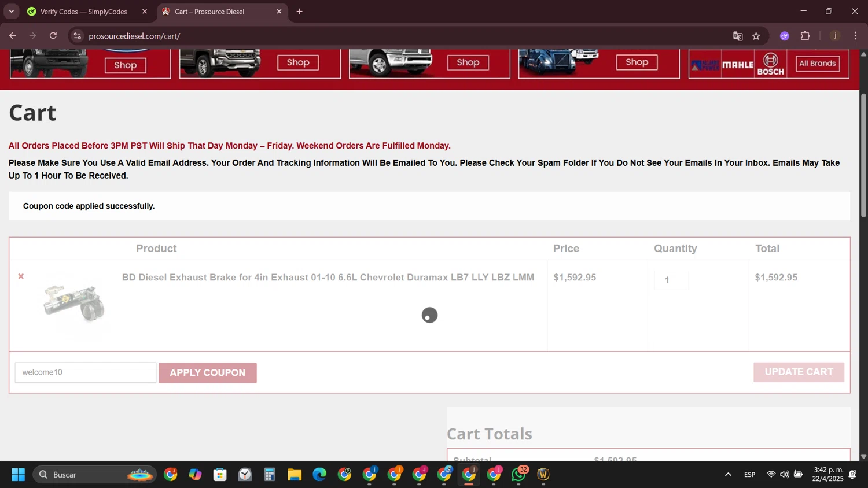This screenshot has height=488, width=868.
Task: Open the purple extension icon in toolbar
Action: point(785,36)
